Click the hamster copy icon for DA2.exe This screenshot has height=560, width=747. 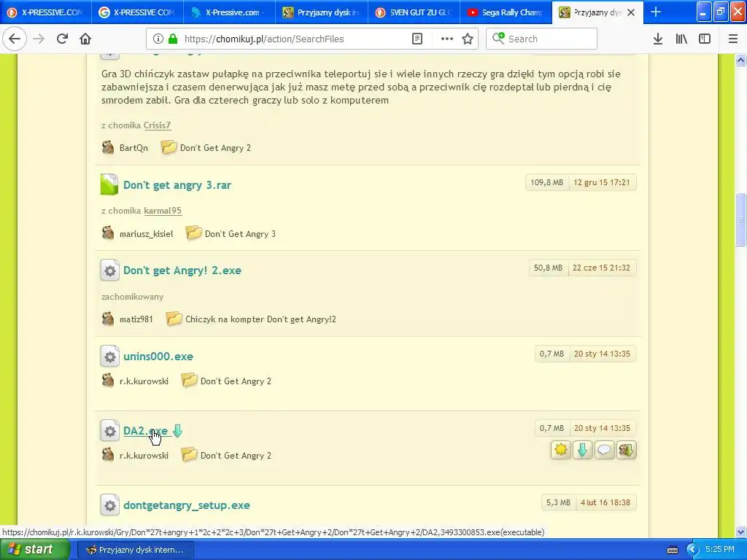[626, 450]
